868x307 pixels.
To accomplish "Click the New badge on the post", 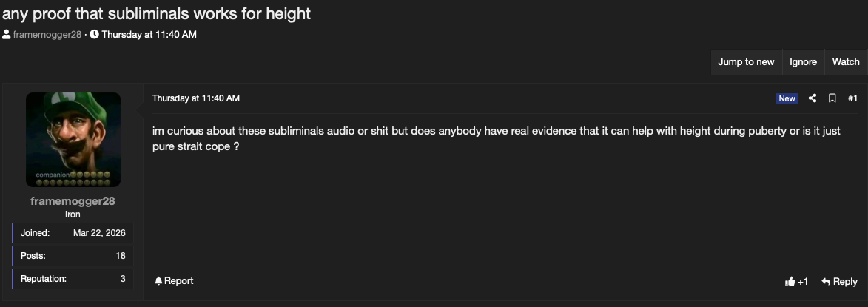I will (787, 98).
